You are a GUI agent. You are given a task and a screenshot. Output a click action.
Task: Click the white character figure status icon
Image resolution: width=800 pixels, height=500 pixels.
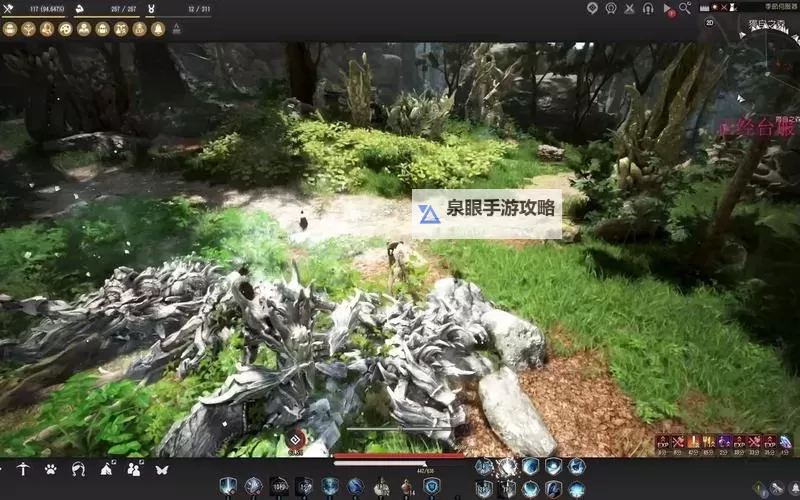[733, 7]
